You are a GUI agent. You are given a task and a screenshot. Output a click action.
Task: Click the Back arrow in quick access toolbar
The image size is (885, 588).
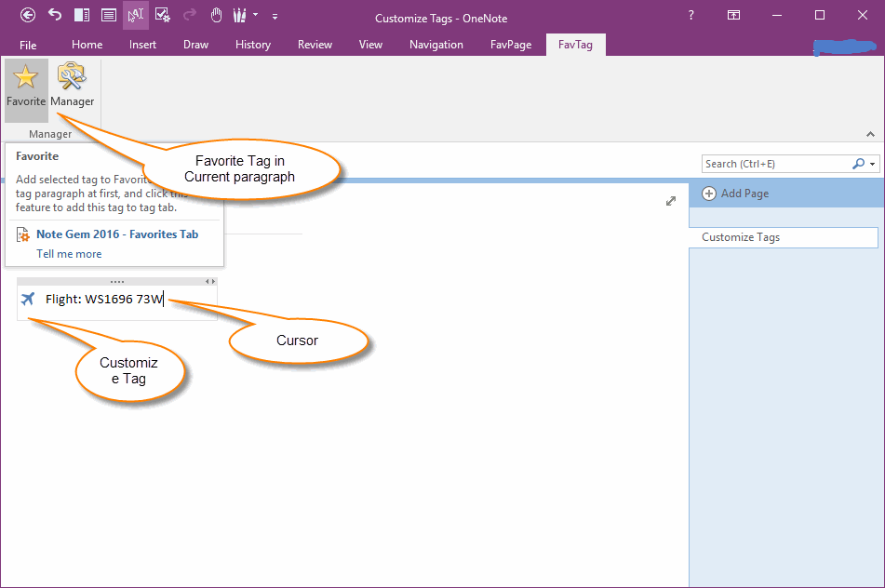click(28, 15)
